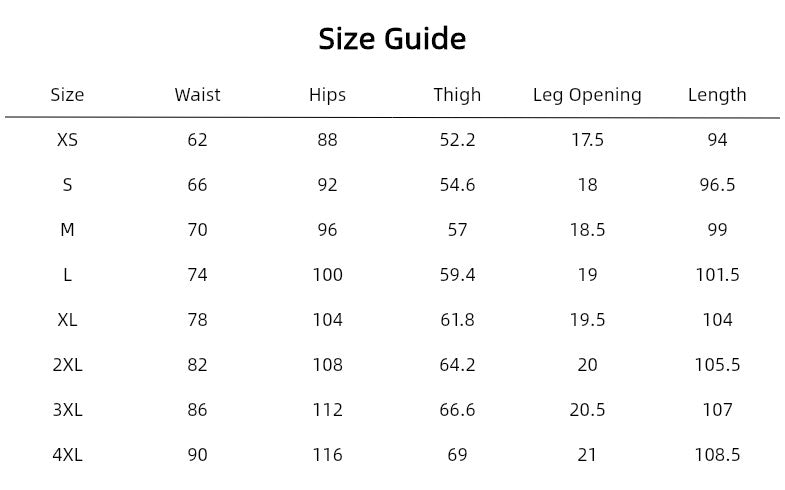
Task: Click the Size Guide title
Action: (x=392, y=39)
